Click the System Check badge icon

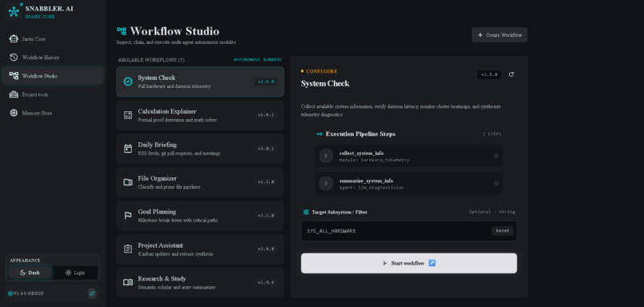128,82
